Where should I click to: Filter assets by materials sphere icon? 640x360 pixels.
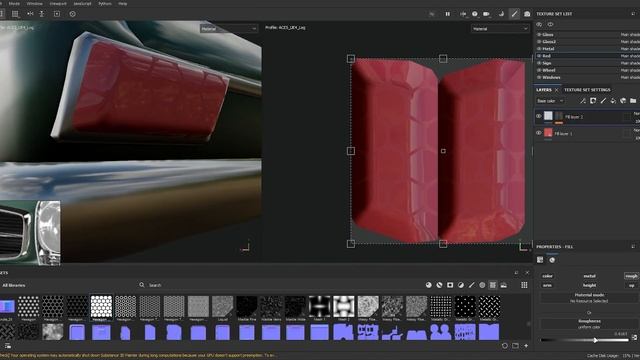tap(429, 285)
